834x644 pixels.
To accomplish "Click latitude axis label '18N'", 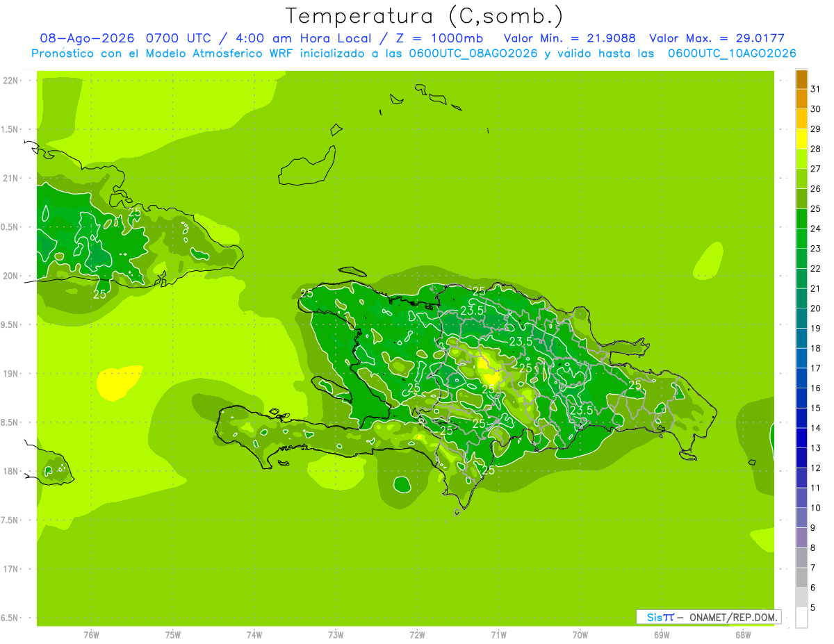I will (x=10, y=471).
